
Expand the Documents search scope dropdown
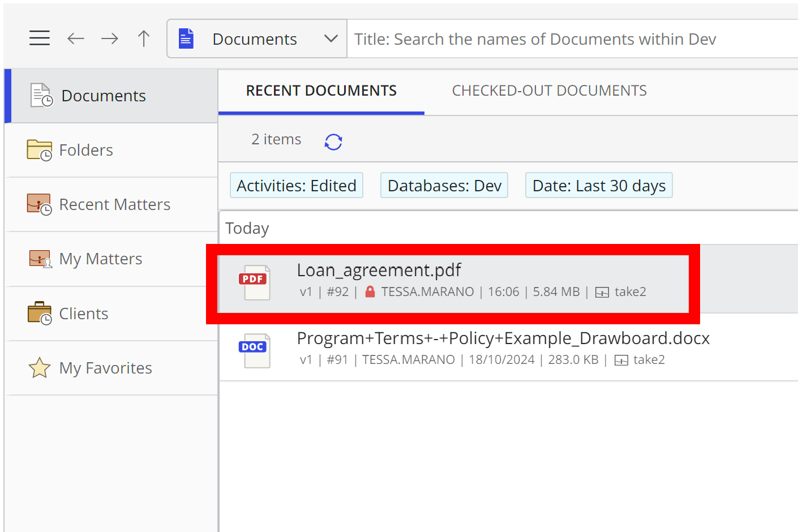point(331,38)
